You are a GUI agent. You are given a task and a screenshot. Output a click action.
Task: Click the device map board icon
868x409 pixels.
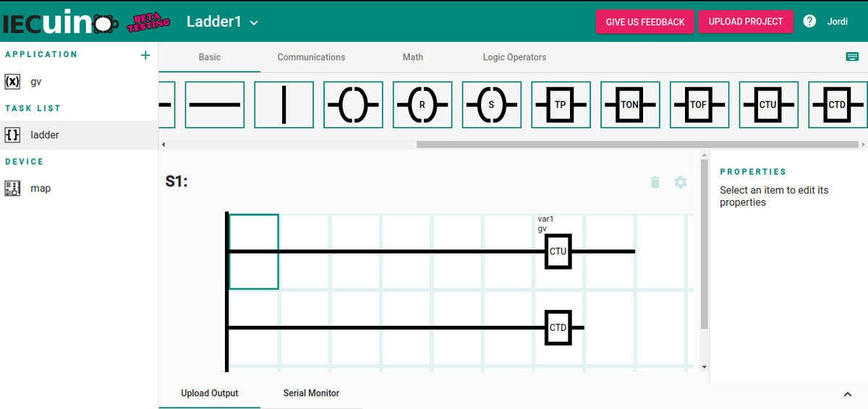coord(12,189)
